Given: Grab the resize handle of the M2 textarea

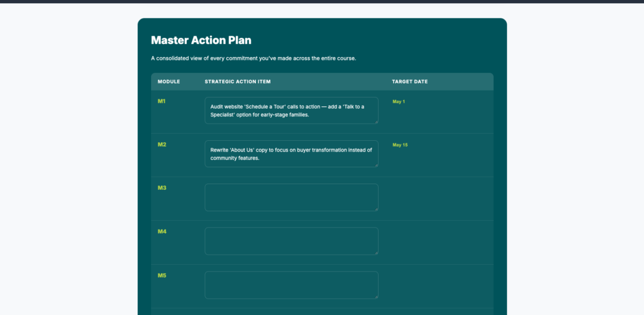Looking at the screenshot, I should pos(376,165).
